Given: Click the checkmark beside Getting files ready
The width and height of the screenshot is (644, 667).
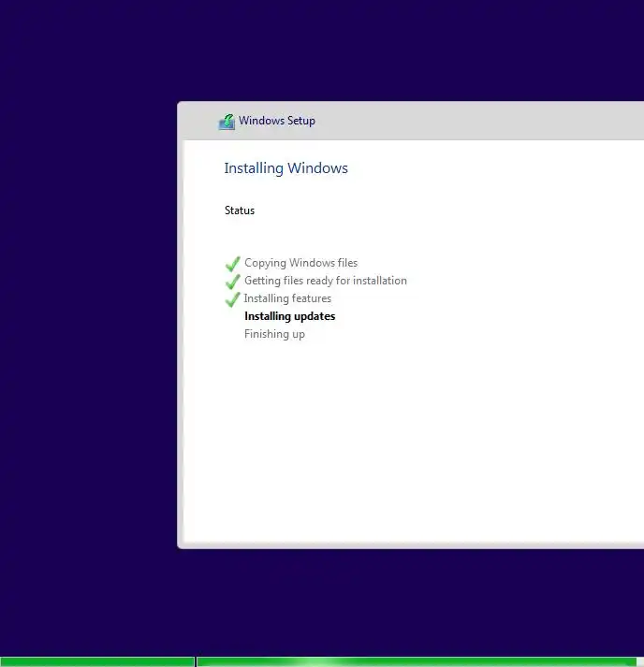Looking at the screenshot, I should coord(233,282).
